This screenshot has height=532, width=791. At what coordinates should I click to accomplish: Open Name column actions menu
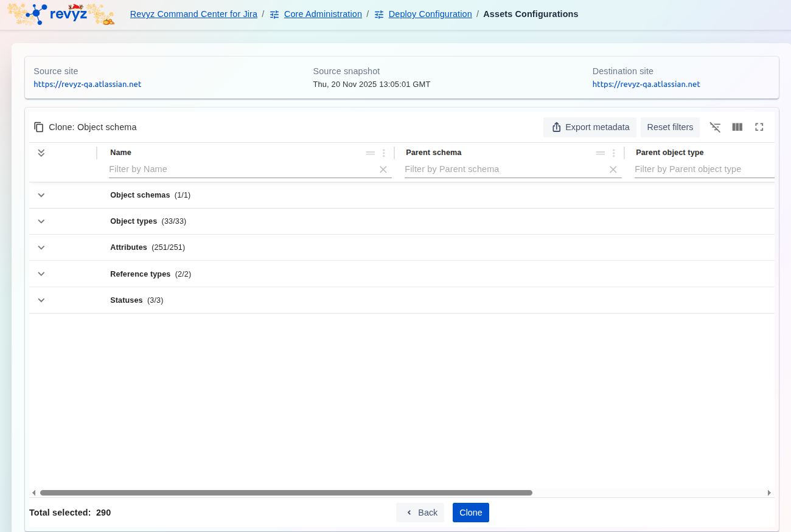coord(383,153)
